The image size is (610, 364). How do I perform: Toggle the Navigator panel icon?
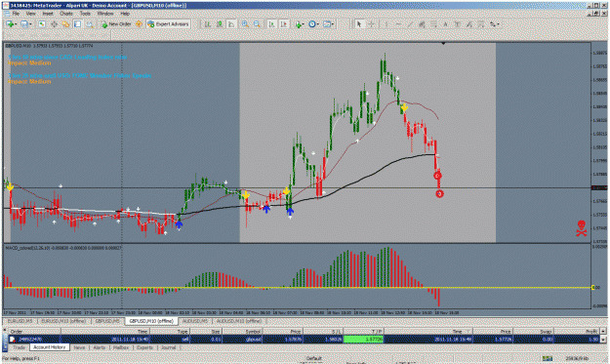[65, 24]
